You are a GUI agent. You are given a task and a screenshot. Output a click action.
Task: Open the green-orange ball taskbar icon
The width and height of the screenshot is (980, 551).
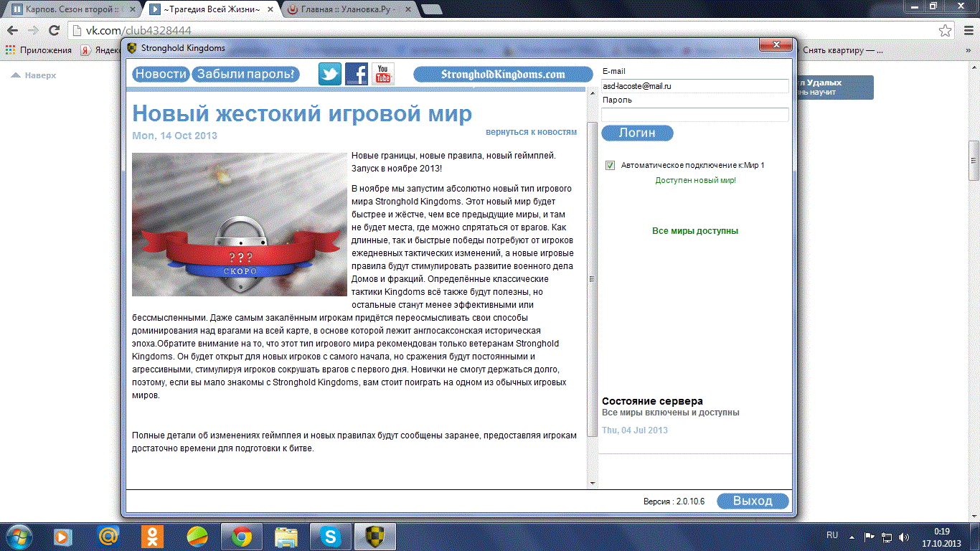[197, 536]
